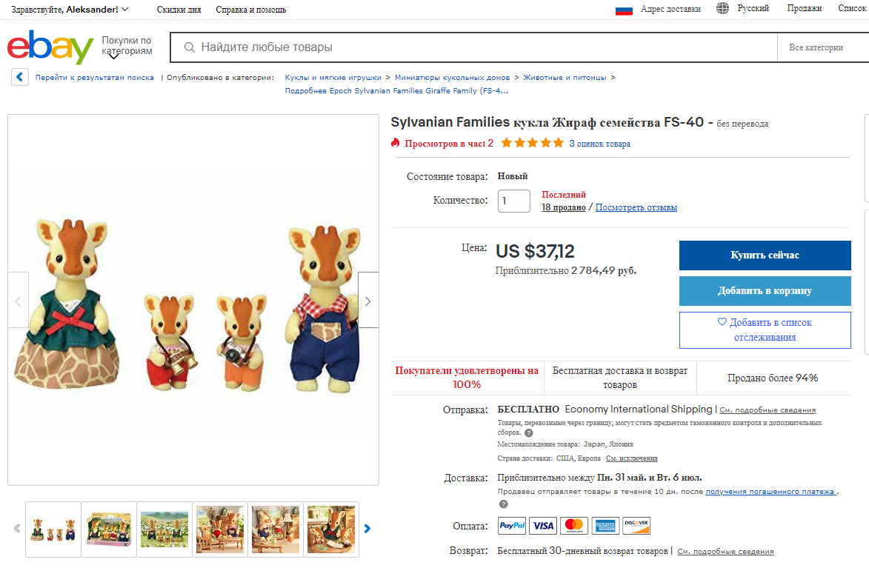Open the 3 product ratings link
Viewport: 869px width, 588px height.
pyautogui.click(x=599, y=144)
